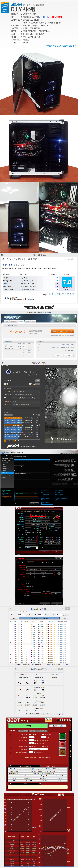Click Sensor Test button in Real Temp
The image size is (78, 868).
click(29, 714)
